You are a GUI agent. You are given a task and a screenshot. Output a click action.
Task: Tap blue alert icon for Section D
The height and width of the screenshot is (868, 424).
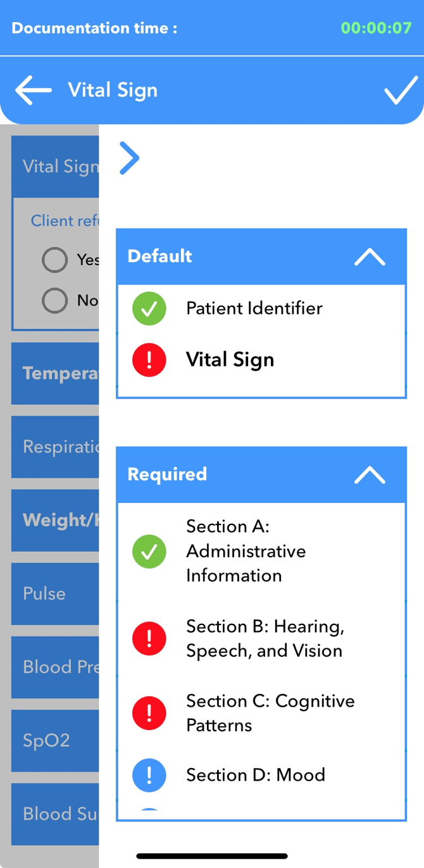pyautogui.click(x=149, y=775)
